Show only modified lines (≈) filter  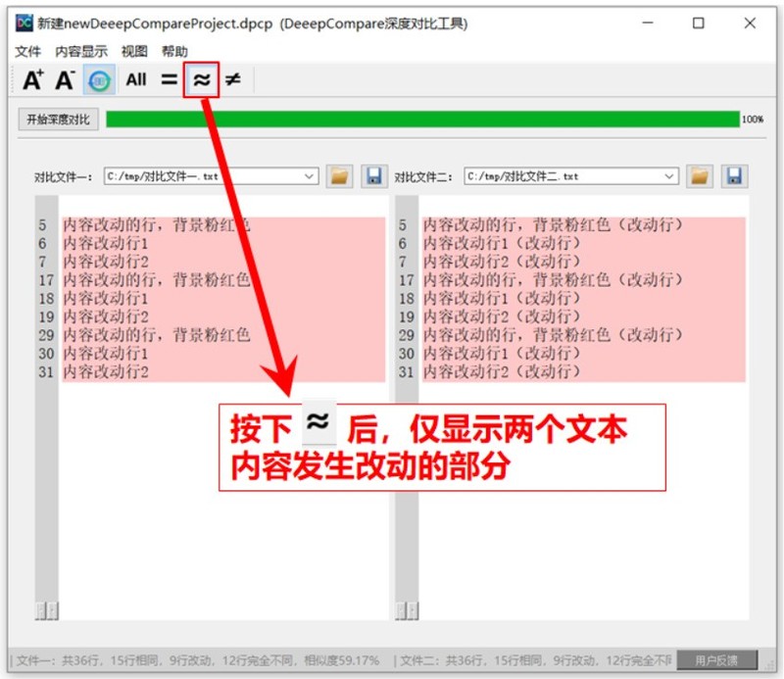pyautogui.click(x=202, y=79)
